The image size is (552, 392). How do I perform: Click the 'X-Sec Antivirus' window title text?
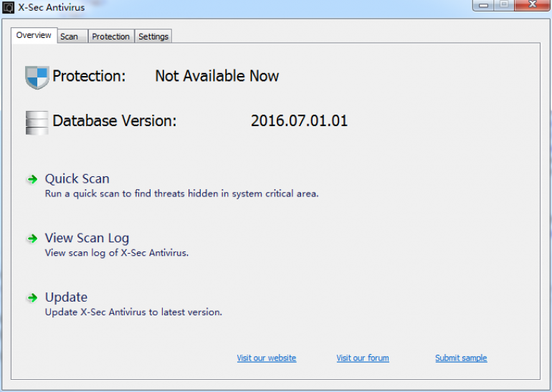(x=52, y=7)
